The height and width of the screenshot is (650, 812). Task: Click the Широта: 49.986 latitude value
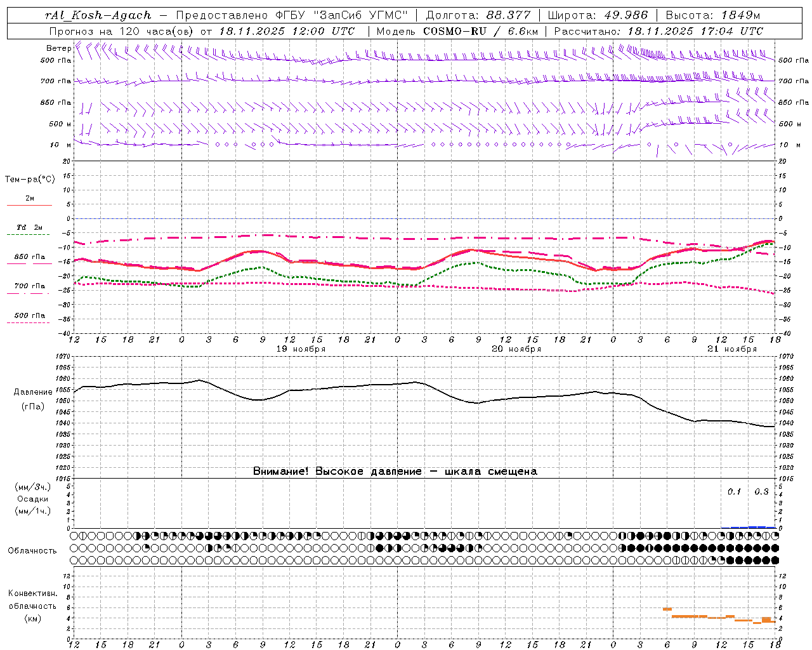(x=598, y=15)
